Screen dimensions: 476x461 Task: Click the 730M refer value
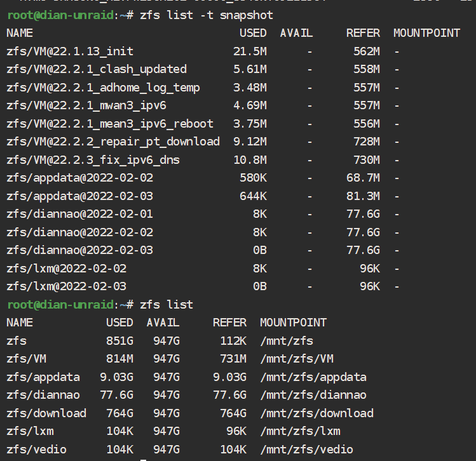coord(367,160)
